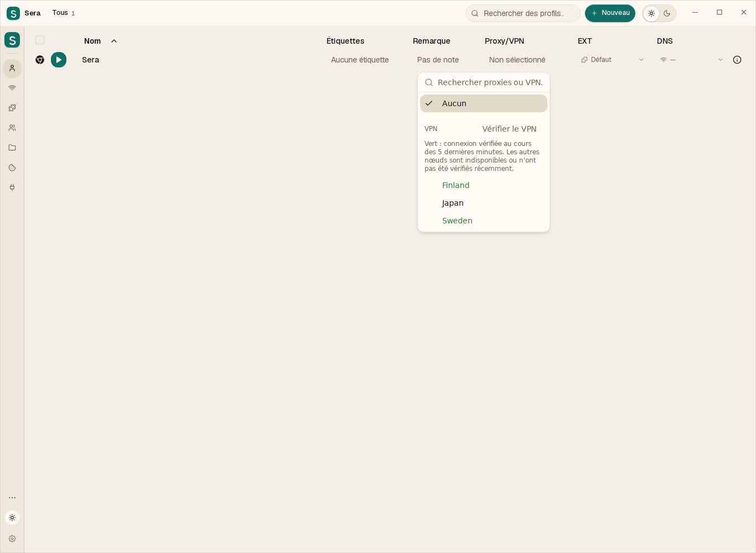This screenshot has width=756, height=553.
Task: Launch the Sera profile with play button
Action: pos(59,60)
